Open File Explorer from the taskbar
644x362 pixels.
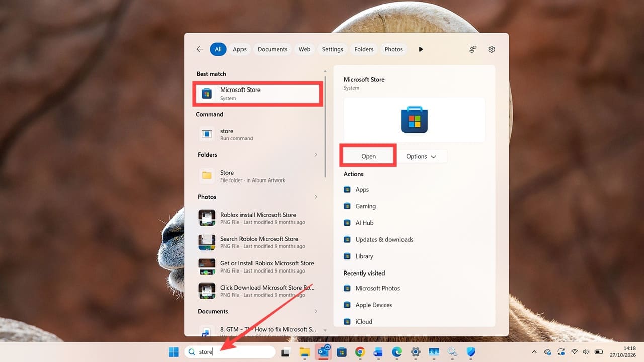click(304, 352)
